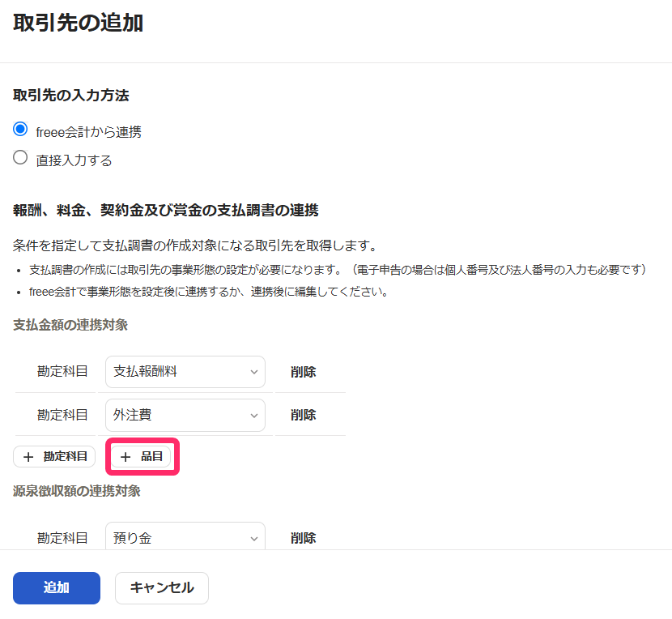
Task: Click the bullet about freee会計で事業形態を設定後
Action: pyautogui.click(x=209, y=292)
